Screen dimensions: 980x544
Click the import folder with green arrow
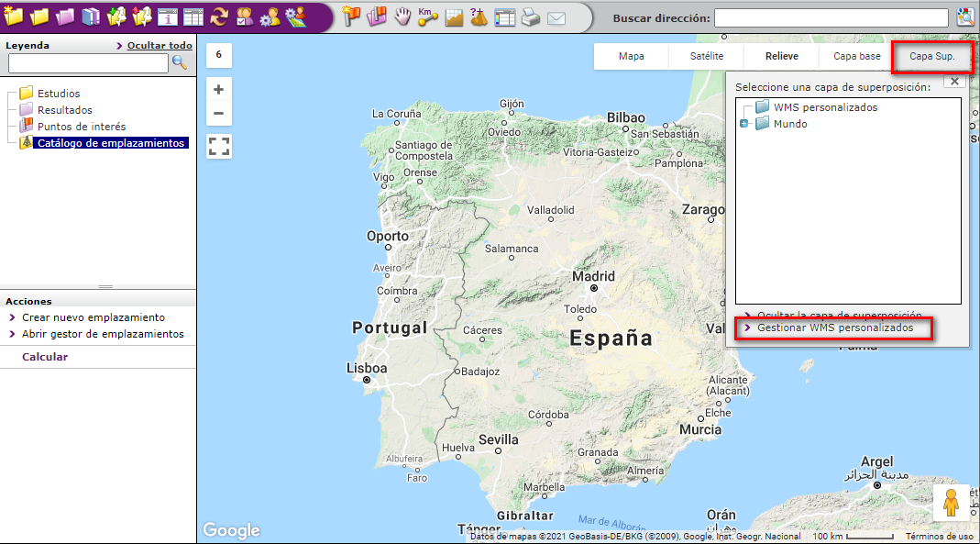(x=116, y=17)
